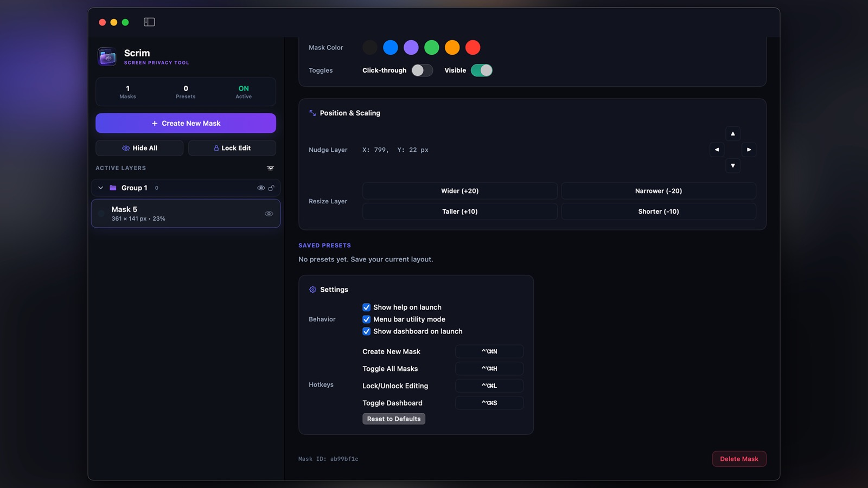Pick the blue mask color

click(391, 48)
